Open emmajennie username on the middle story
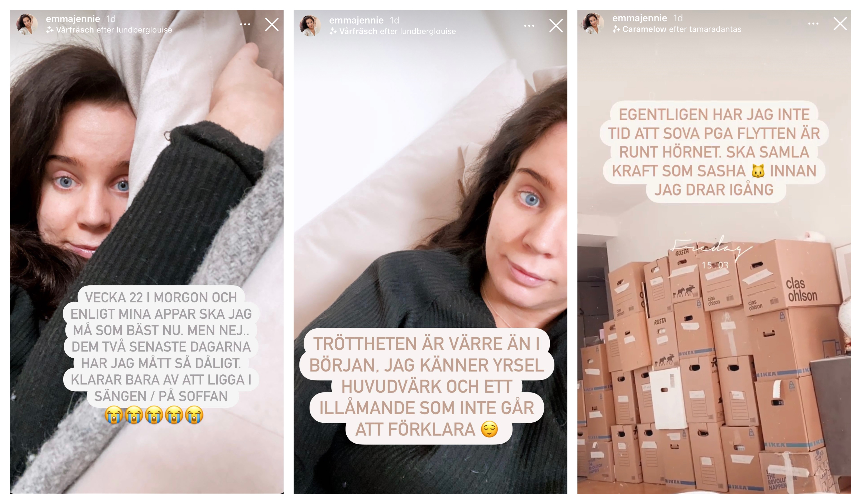 point(356,20)
